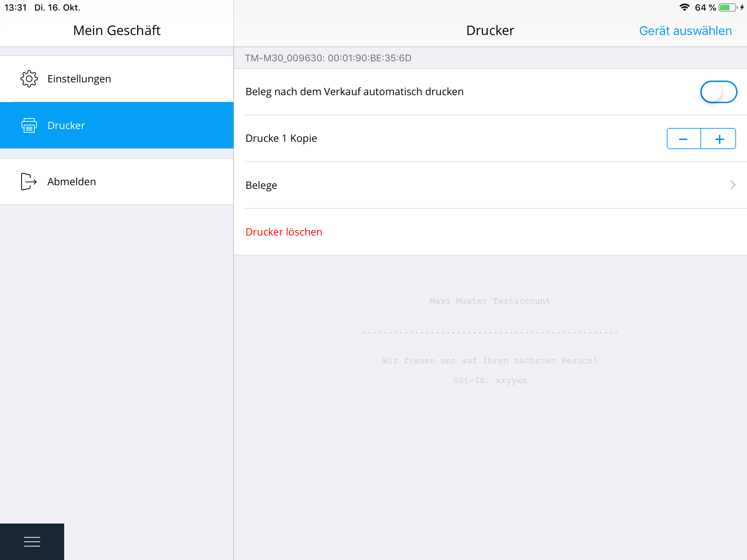
Task: Decrease the number of copies with minus
Action: coord(684,139)
